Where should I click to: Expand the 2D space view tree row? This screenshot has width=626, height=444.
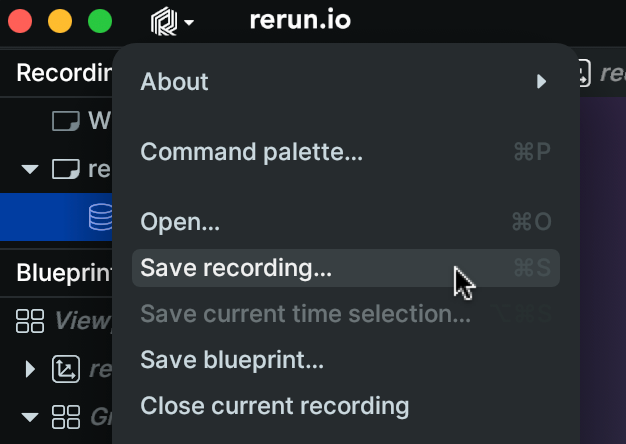[x=30, y=369]
